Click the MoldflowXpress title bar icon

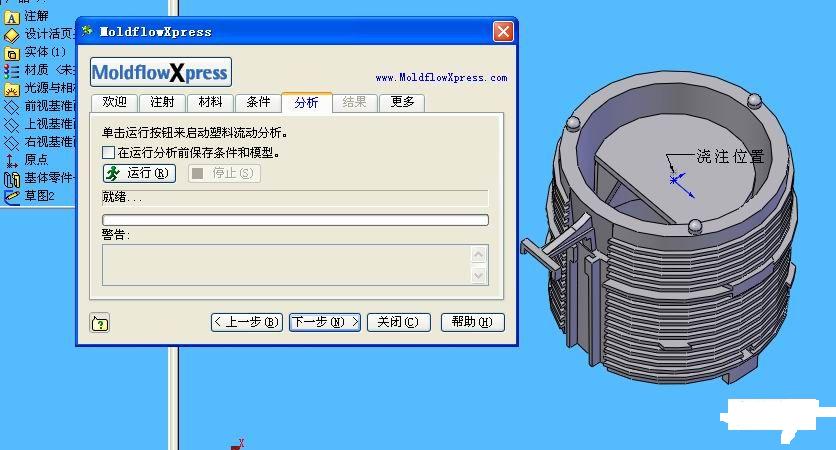click(87, 31)
